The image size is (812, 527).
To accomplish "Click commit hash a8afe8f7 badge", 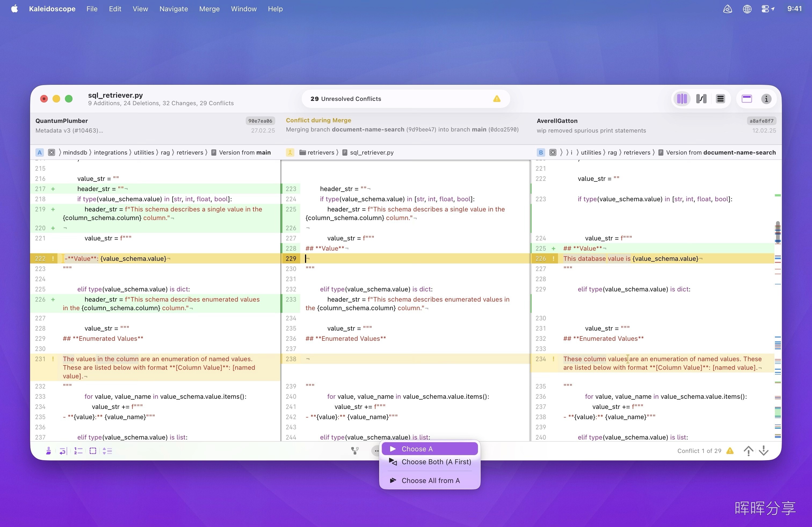I will (x=761, y=121).
